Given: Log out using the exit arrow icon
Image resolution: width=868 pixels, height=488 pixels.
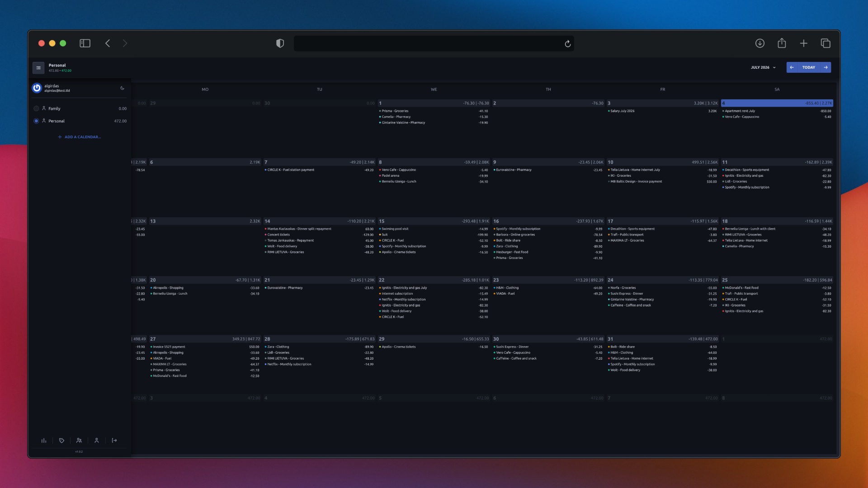Looking at the screenshot, I should pyautogui.click(x=114, y=441).
